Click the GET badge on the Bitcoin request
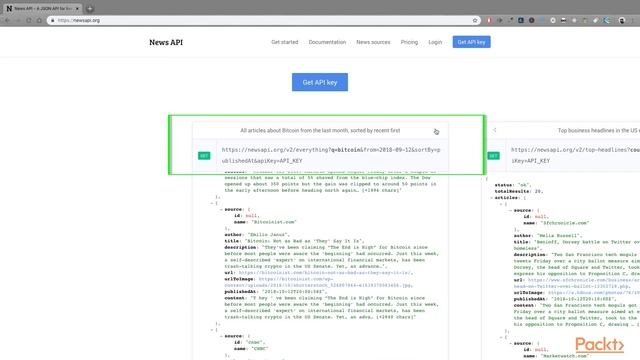This screenshot has width=640, height=360. tap(204, 156)
